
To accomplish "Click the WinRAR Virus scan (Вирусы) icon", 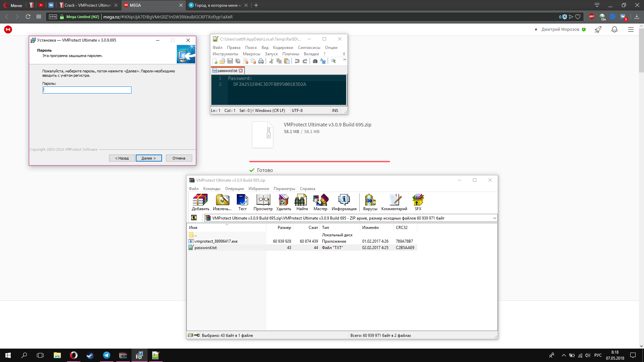I will pos(370,202).
